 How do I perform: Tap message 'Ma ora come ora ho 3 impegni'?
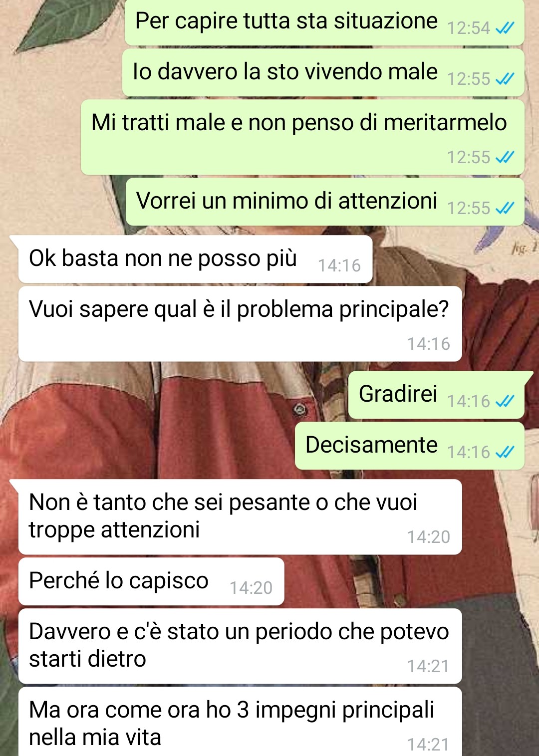click(x=240, y=722)
